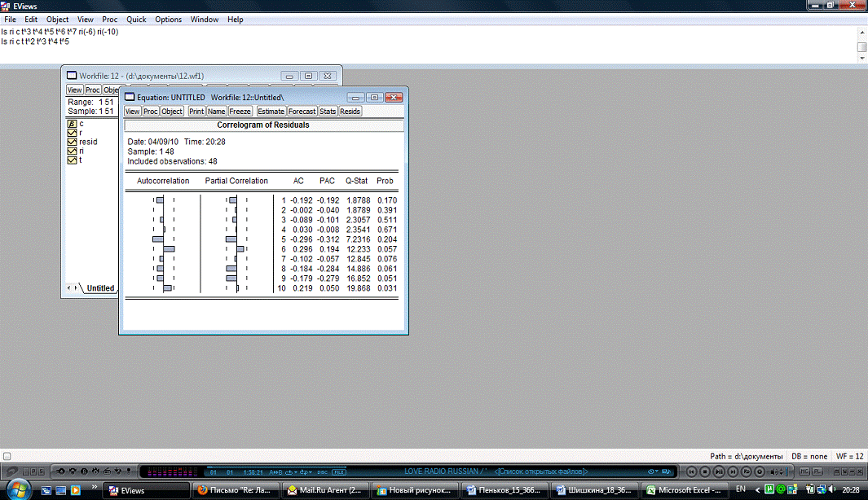Click the Forecast button
The image size is (868, 500).
coord(302,112)
